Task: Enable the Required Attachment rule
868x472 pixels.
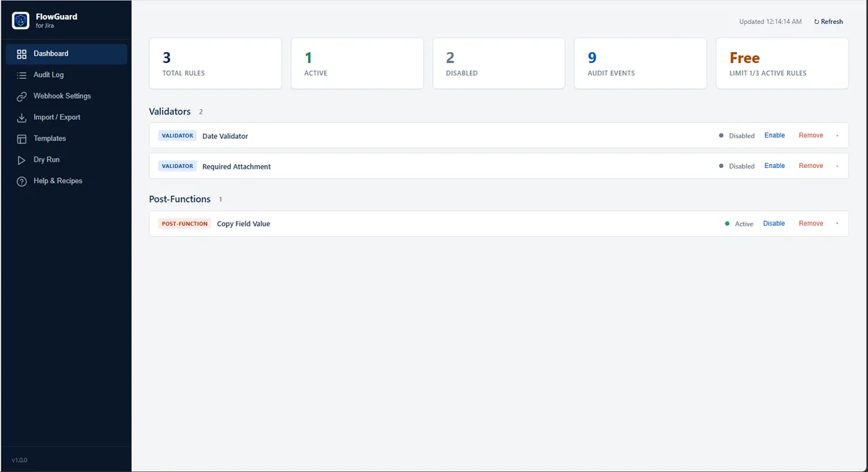Action: click(774, 166)
